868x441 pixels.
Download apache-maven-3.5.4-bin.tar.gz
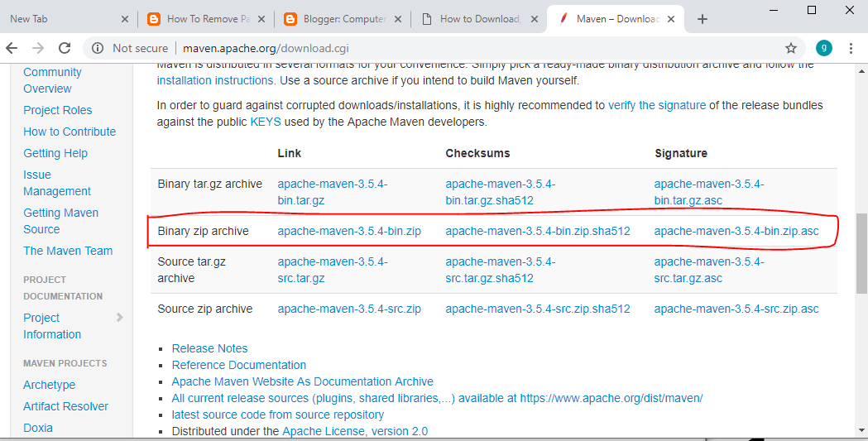pyautogui.click(x=333, y=192)
